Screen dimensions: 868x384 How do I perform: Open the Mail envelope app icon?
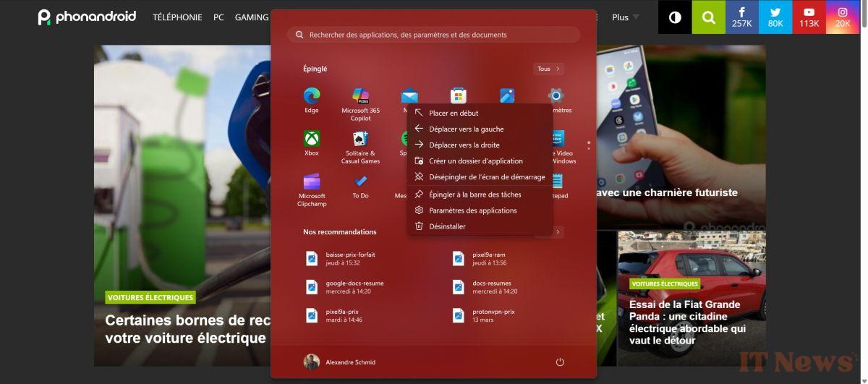pos(409,95)
